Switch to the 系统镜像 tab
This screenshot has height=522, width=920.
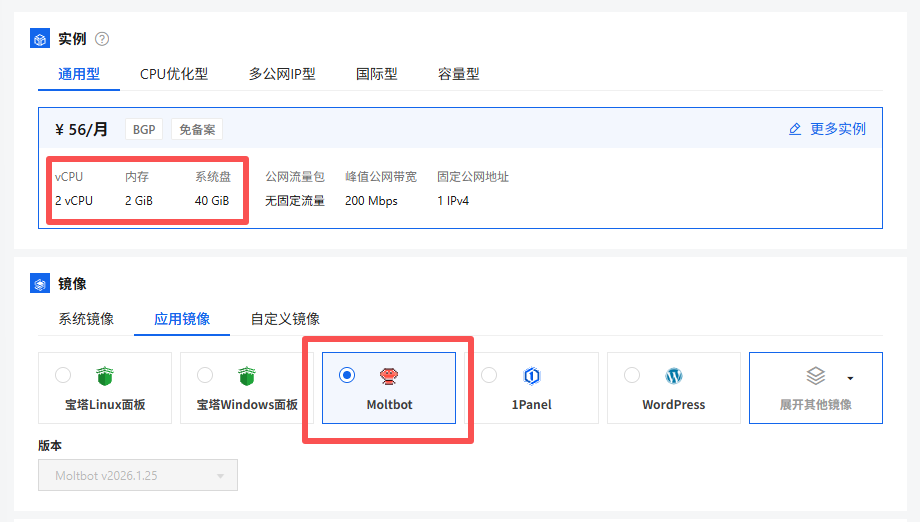86,319
